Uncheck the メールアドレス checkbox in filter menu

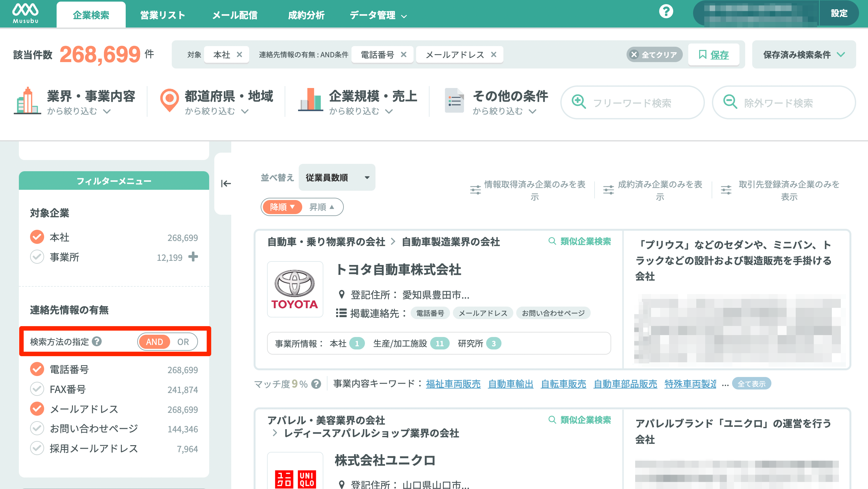pos(37,409)
